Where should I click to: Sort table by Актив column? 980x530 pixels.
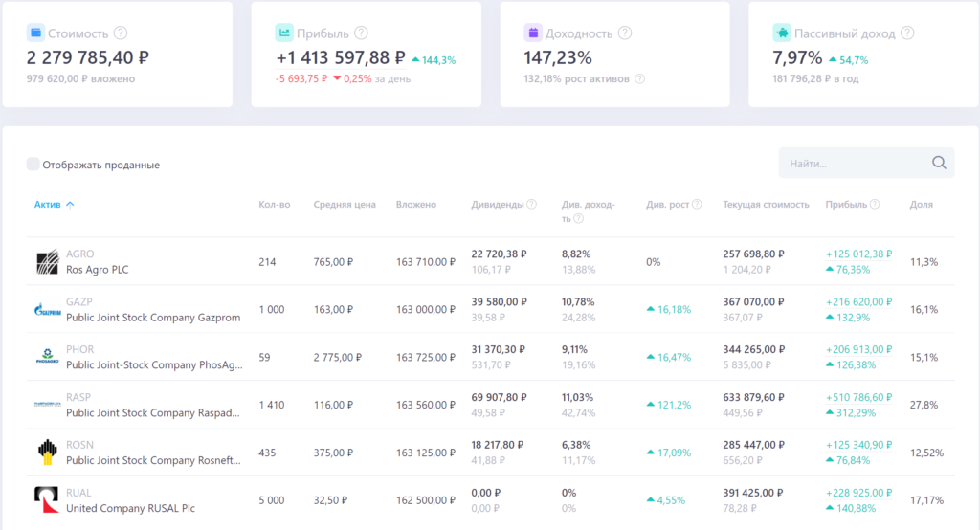48,205
